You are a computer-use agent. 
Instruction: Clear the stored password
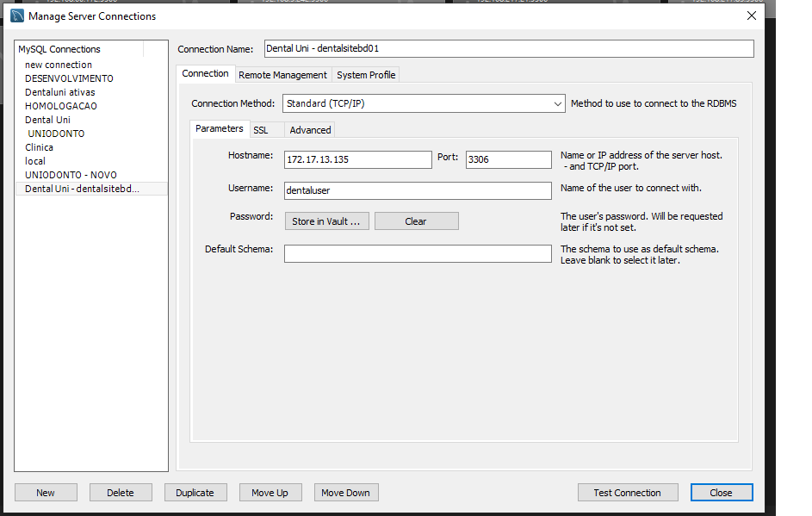pyautogui.click(x=416, y=221)
